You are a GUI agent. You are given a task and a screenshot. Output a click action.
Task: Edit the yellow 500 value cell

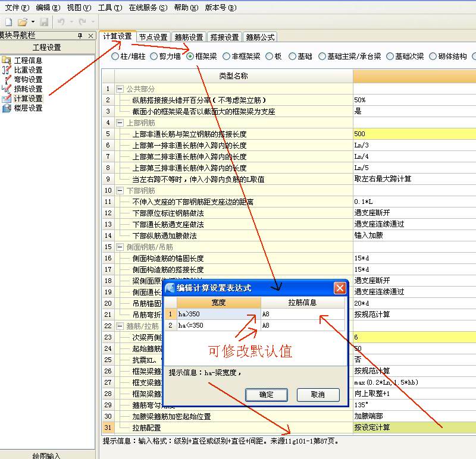[x=414, y=134]
